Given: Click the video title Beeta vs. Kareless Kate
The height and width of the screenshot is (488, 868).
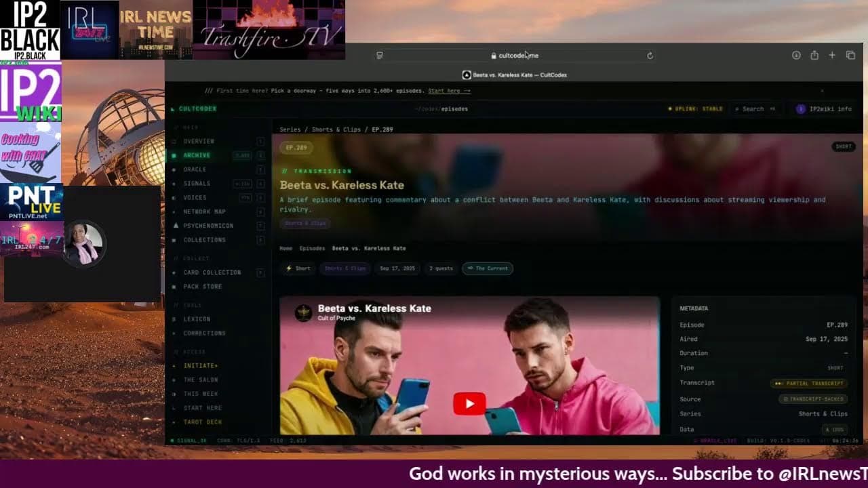Looking at the screenshot, I should coord(374,308).
